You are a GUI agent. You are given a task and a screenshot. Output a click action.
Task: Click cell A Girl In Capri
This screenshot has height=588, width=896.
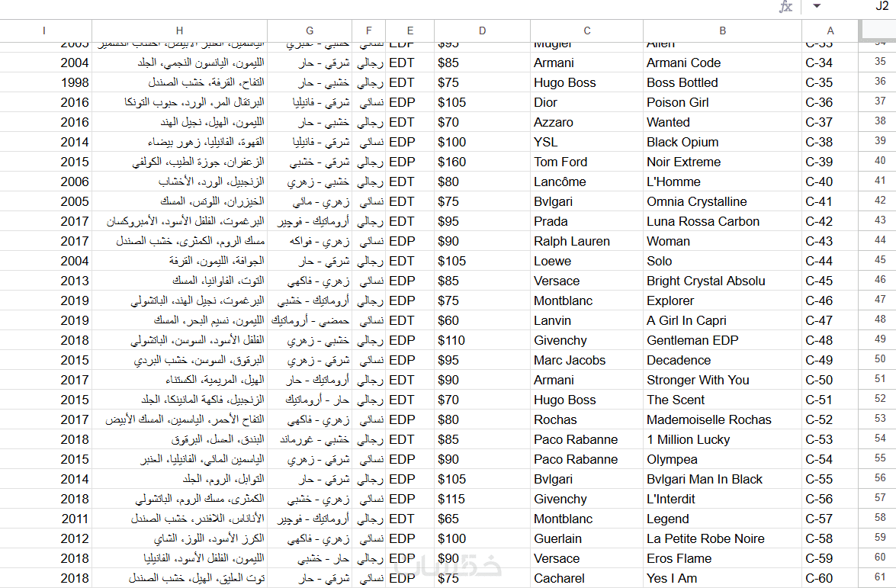[722, 320]
